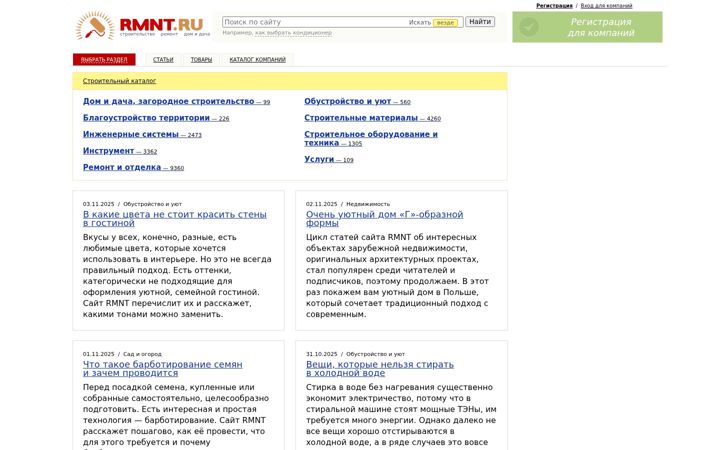Click the laundry article summary starting 'Стирка в воде'

coord(401,416)
